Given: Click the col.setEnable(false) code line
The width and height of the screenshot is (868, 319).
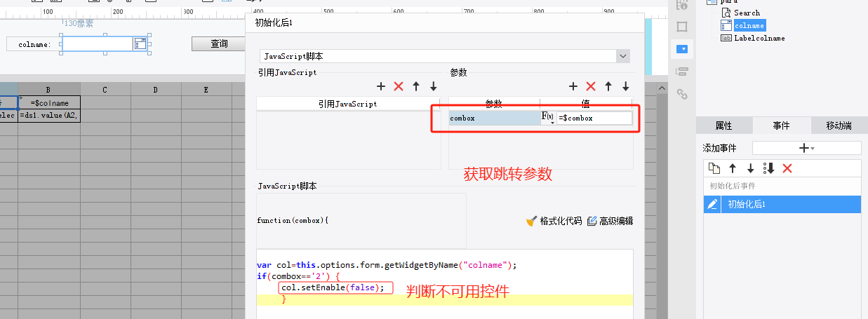Looking at the screenshot, I should point(333,287).
